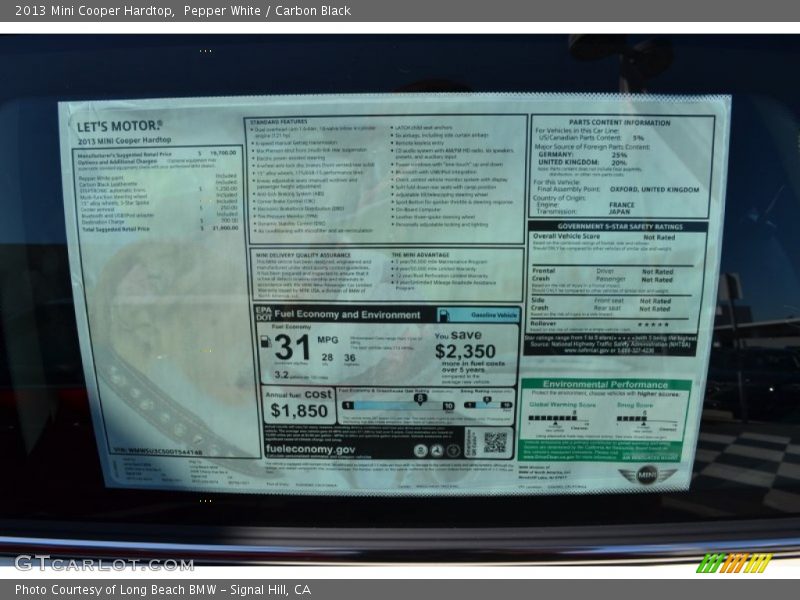This screenshot has width=800, height=600.
Task: Click the smog rating scale marker
Action: click(487, 400)
